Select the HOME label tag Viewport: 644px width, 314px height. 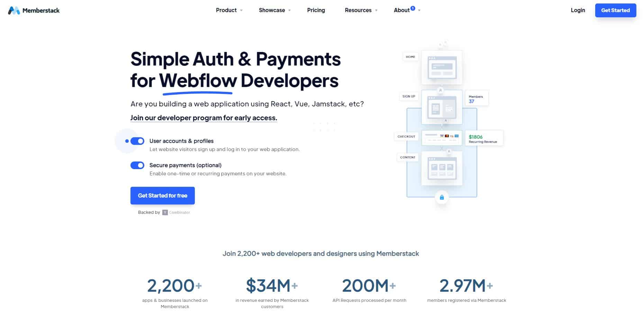click(410, 57)
